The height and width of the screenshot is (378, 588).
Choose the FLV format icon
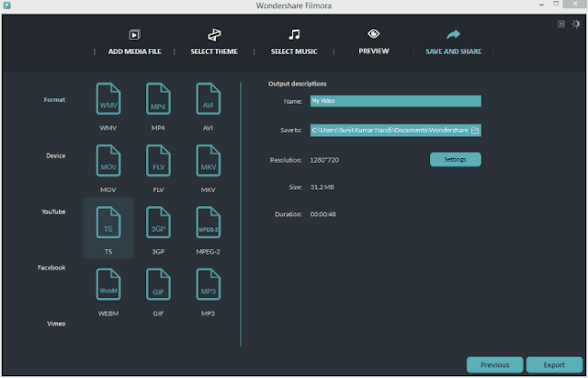(x=158, y=161)
